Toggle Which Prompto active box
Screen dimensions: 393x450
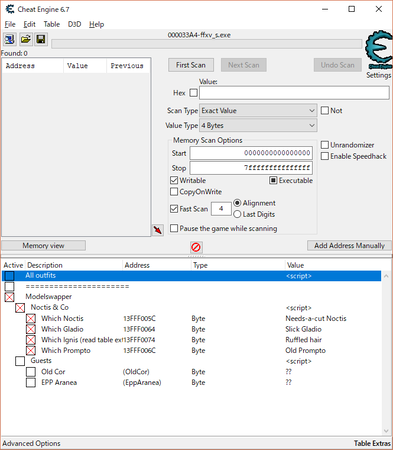click(x=31, y=350)
